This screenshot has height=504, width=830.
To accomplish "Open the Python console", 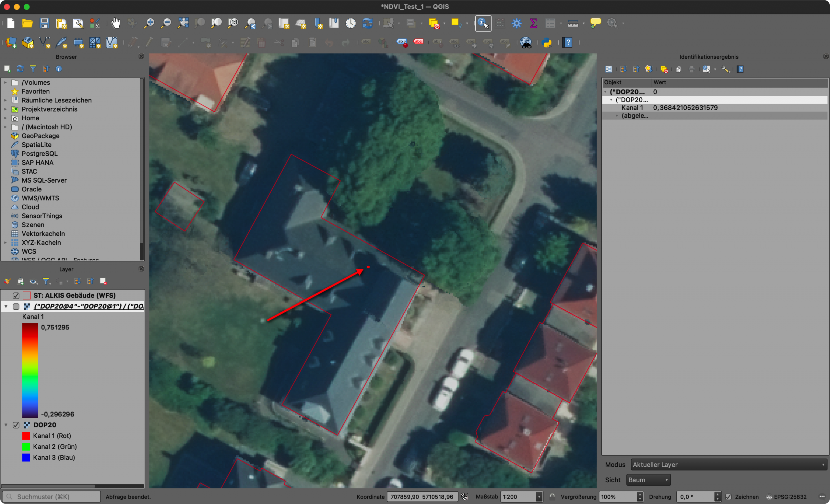I will pyautogui.click(x=547, y=42).
